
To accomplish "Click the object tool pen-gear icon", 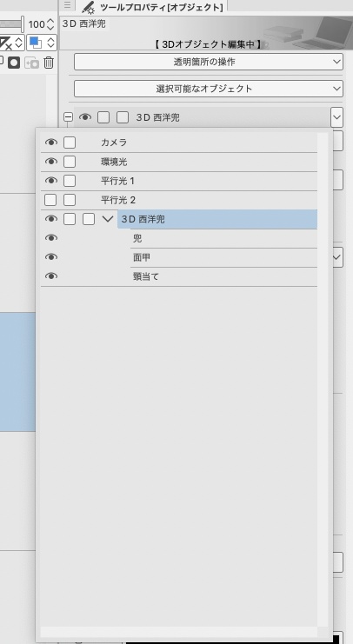I will 88,8.
